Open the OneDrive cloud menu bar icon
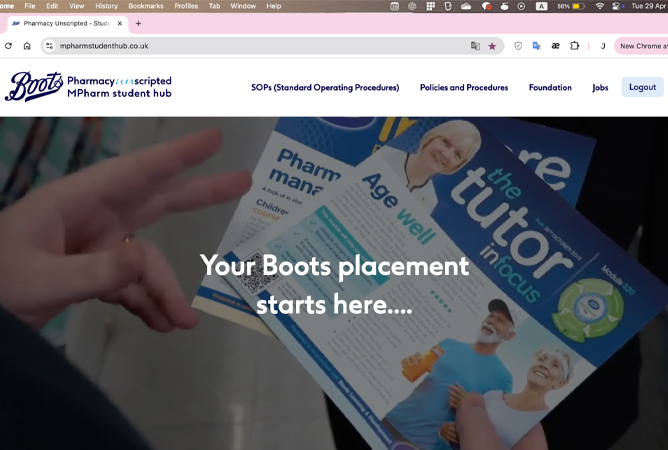Screen dimensions: 668x450 pos(466,6)
